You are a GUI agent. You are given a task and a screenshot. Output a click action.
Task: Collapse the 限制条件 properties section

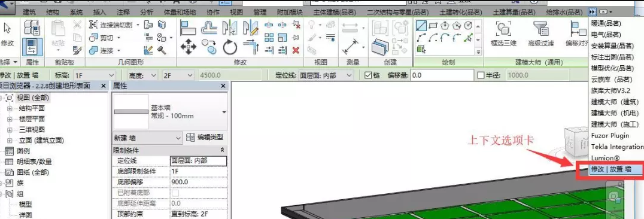pos(223,150)
